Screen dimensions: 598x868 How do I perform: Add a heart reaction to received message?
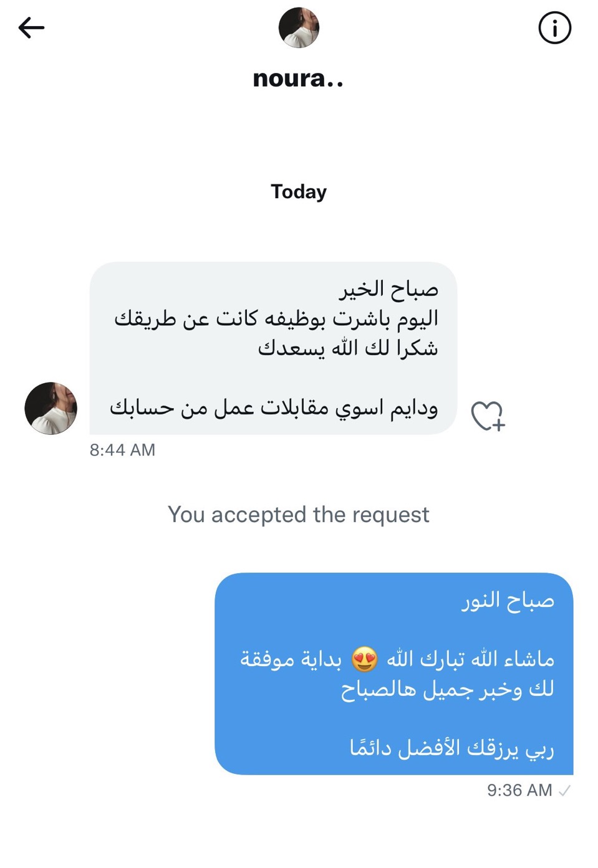click(x=487, y=416)
